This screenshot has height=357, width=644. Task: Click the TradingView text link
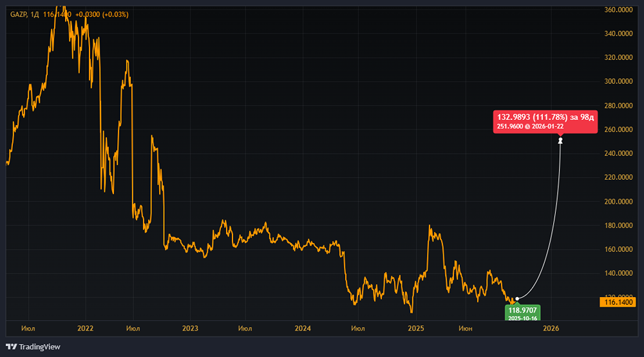[39, 347]
